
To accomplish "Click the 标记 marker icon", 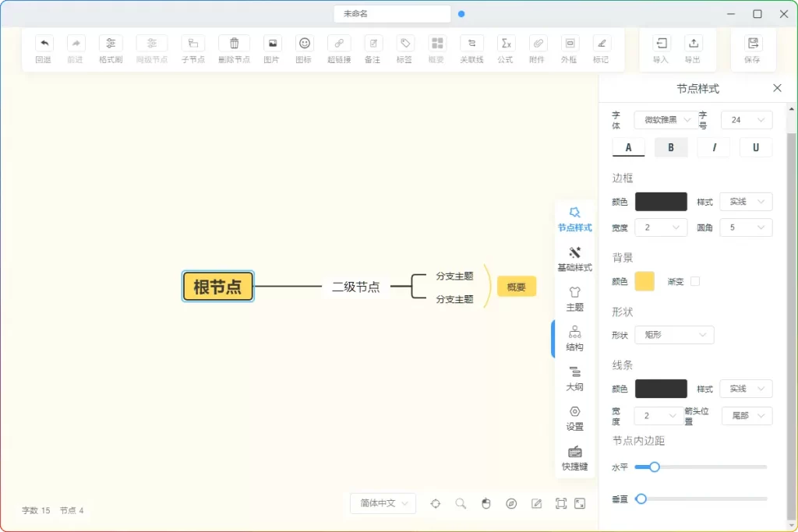I will point(601,44).
